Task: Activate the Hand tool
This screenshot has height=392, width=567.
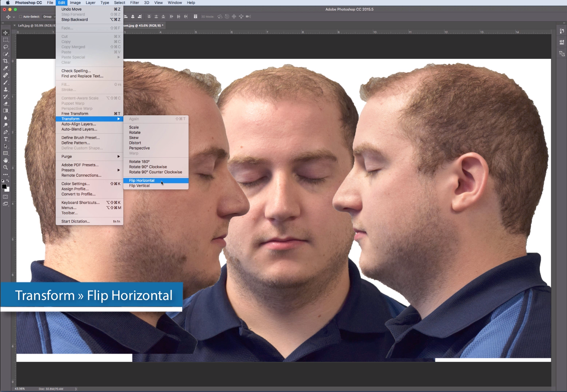Action: click(x=5, y=160)
